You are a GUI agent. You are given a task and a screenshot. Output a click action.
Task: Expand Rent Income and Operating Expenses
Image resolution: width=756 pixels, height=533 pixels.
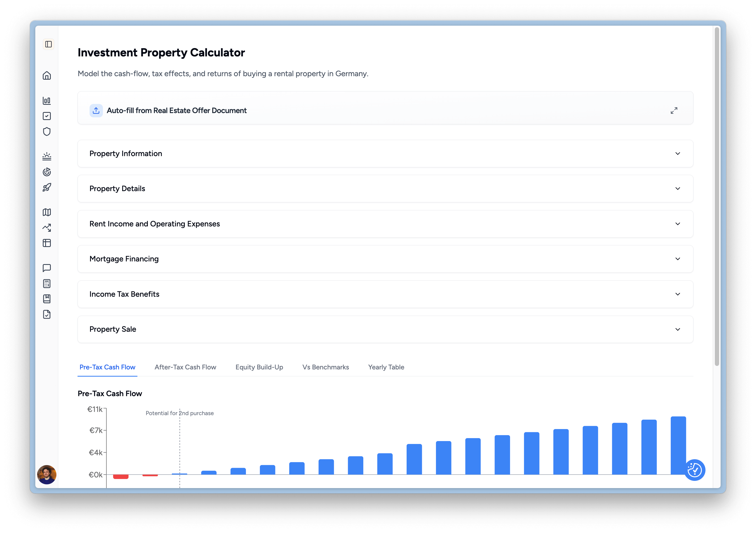[385, 224]
